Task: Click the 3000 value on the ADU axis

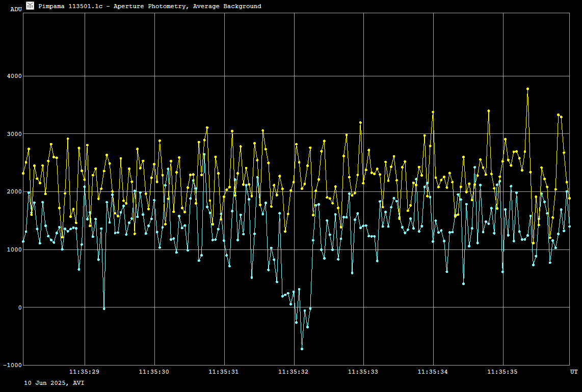Action: pyautogui.click(x=14, y=134)
